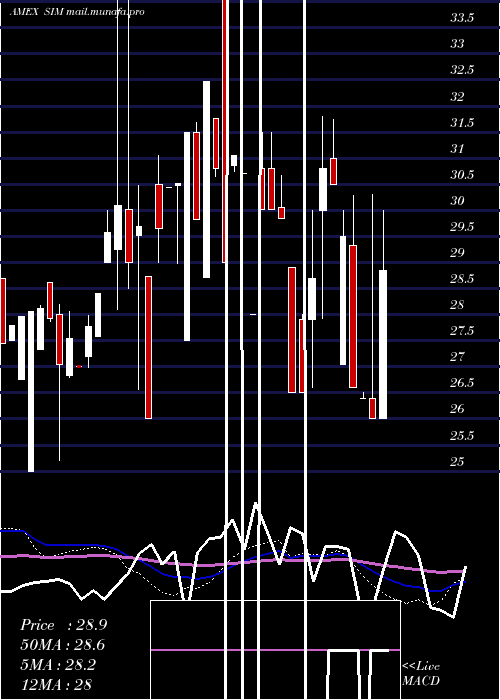Screen dimensions: 500x700
Task: Click the 32 price axis label
Action: (457, 96)
